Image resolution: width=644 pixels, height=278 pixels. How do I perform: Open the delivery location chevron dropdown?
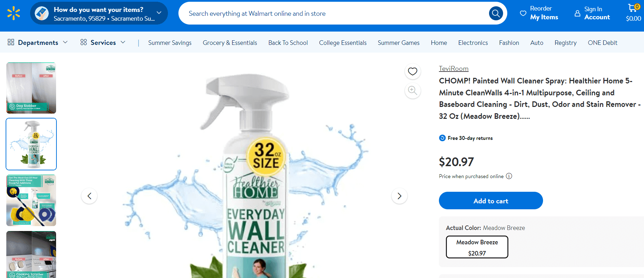point(158,13)
